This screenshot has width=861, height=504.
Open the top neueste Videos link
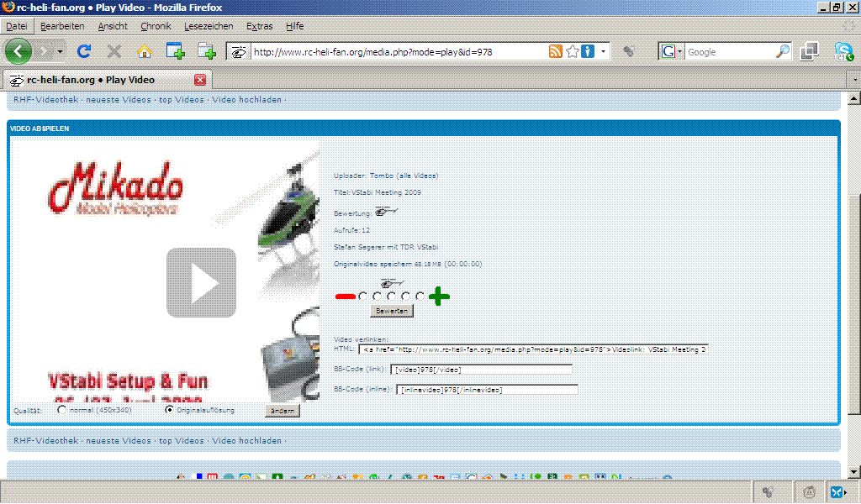pos(118,100)
